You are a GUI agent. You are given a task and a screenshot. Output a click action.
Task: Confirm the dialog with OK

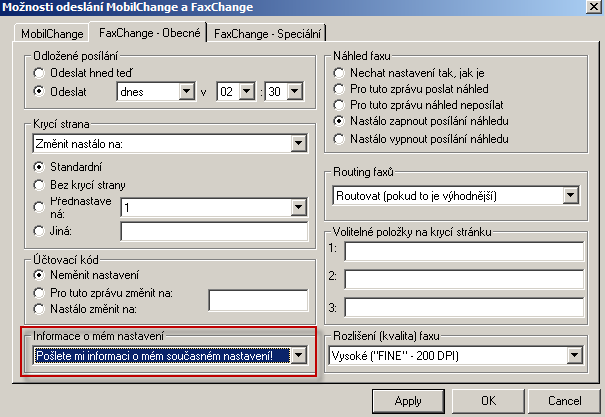click(488, 401)
